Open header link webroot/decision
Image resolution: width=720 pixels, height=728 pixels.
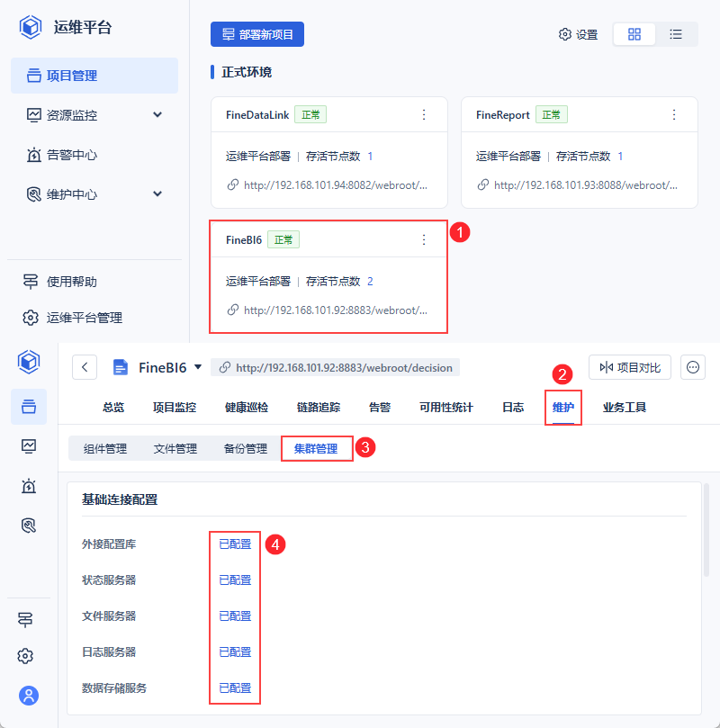coord(344,368)
